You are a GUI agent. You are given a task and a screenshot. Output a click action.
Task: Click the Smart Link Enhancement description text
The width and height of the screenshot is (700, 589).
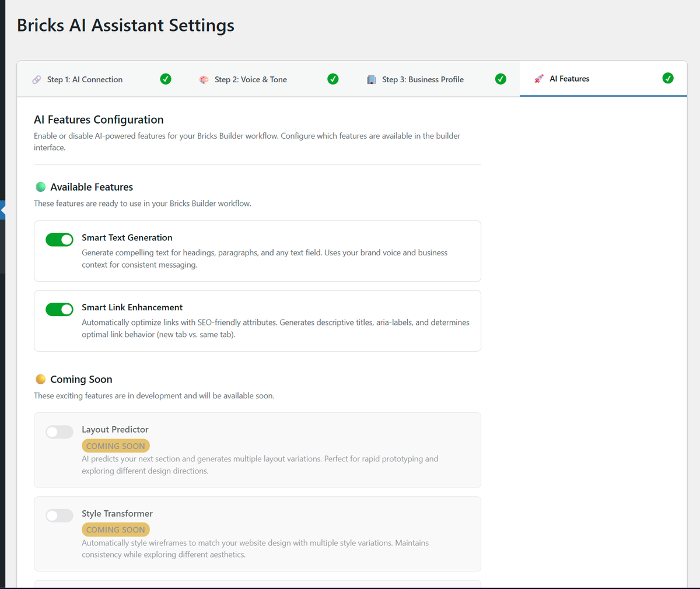[275, 328]
